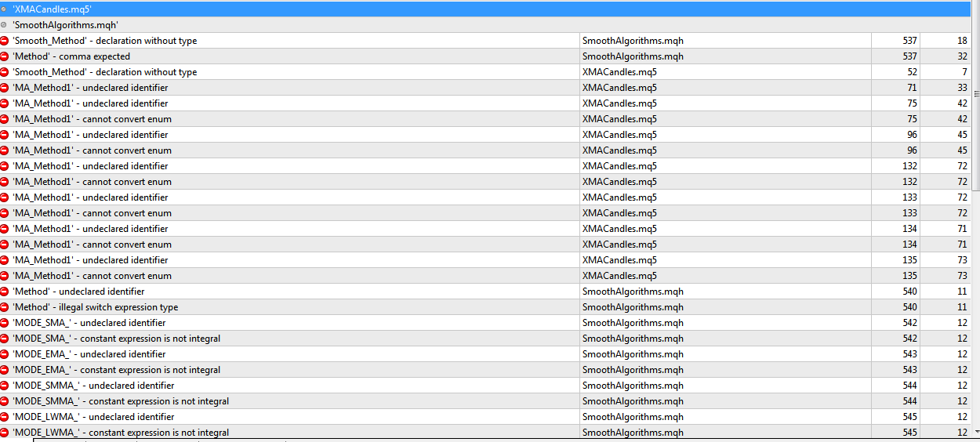Image resolution: width=980 pixels, height=442 pixels.
Task: Click the grey bullet icon beside 'SmoothAlgorithms.mqh' header
Action: [4, 24]
